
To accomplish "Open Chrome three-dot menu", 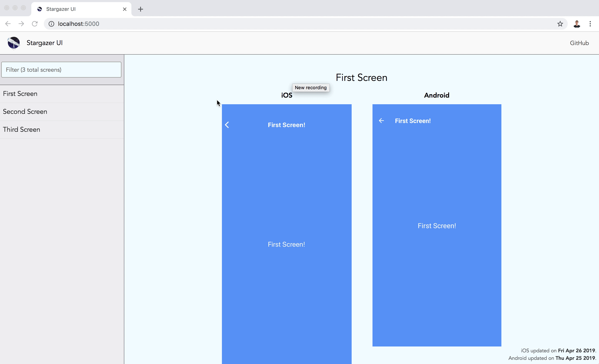I will click(x=590, y=24).
